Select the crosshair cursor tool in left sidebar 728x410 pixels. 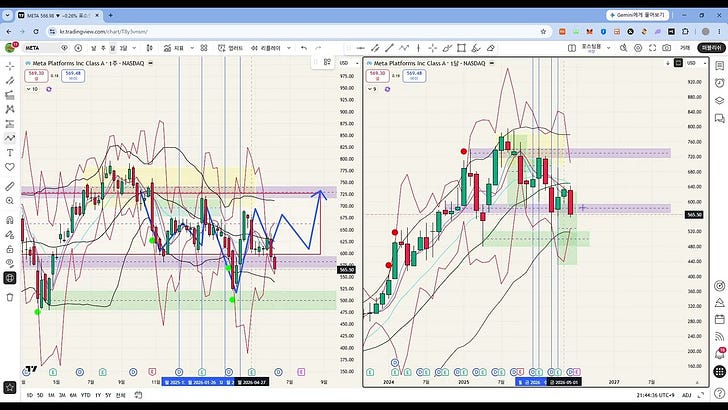pos(10,66)
